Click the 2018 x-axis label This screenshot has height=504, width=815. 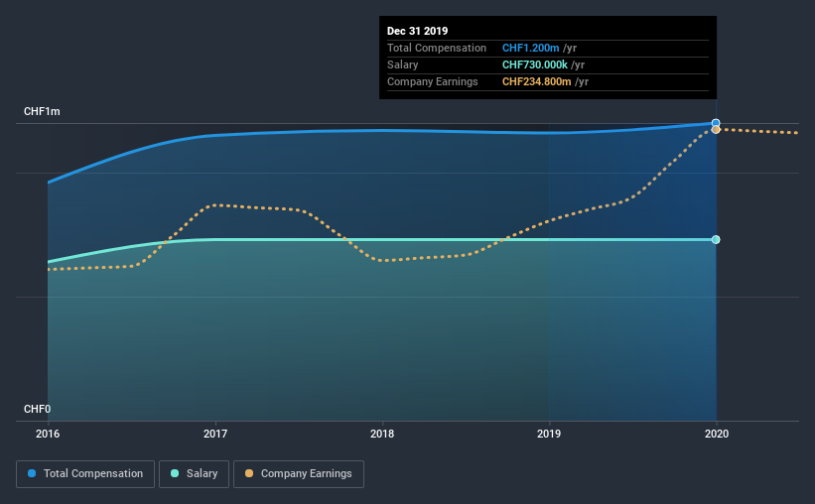pyautogui.click(x=382, y=434)
